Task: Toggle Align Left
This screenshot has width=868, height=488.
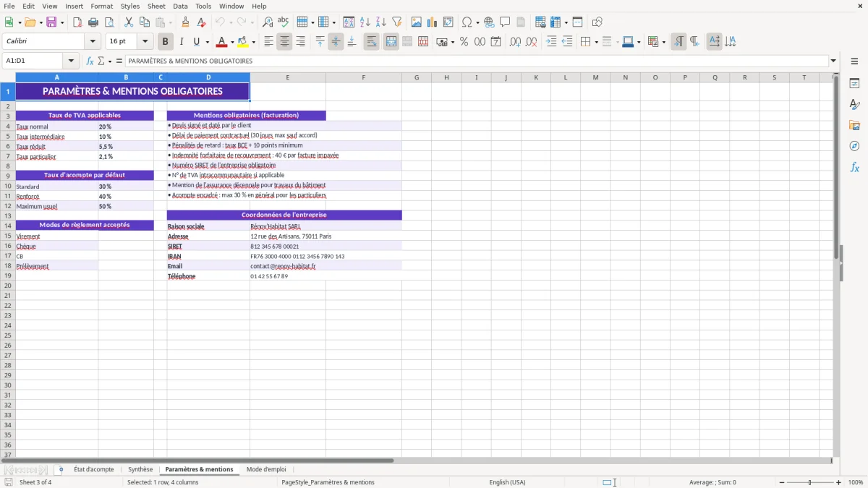Action: [269, 42]
